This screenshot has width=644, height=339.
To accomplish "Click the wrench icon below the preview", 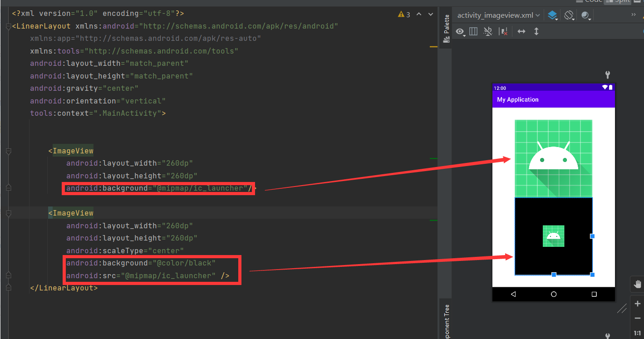I will pos(608,335).
